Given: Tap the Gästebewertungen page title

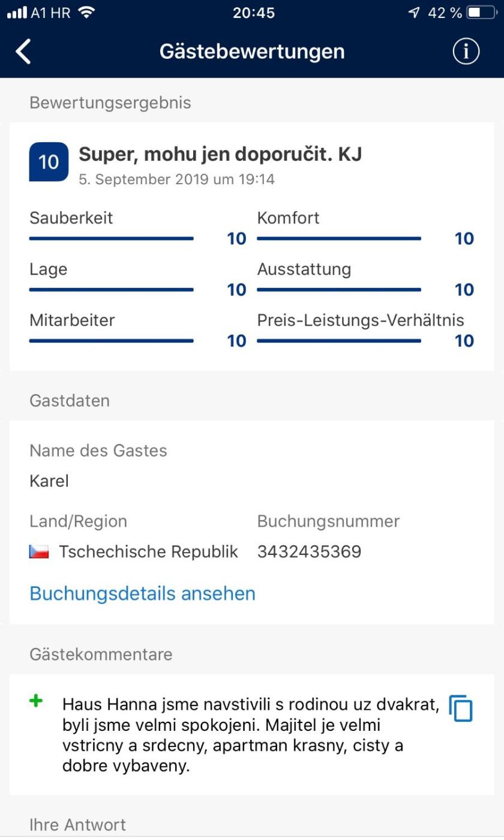Looking at the screenshot, I should [x=252, y=52].
